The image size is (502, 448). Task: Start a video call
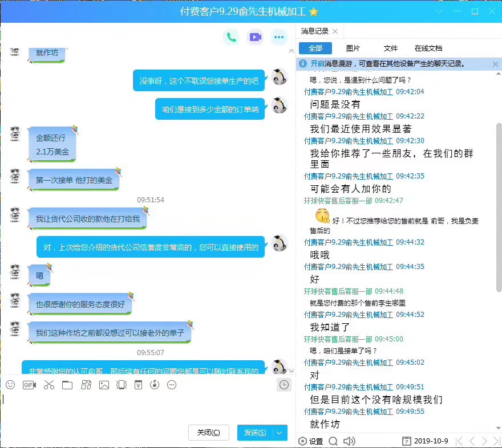click(x=255, y=37)
